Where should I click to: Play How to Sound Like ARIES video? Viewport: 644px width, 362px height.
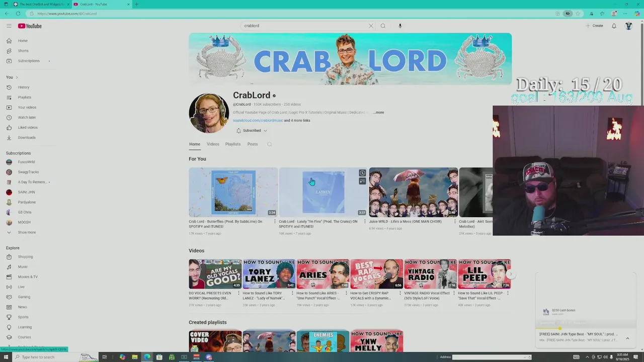(323, 274)
